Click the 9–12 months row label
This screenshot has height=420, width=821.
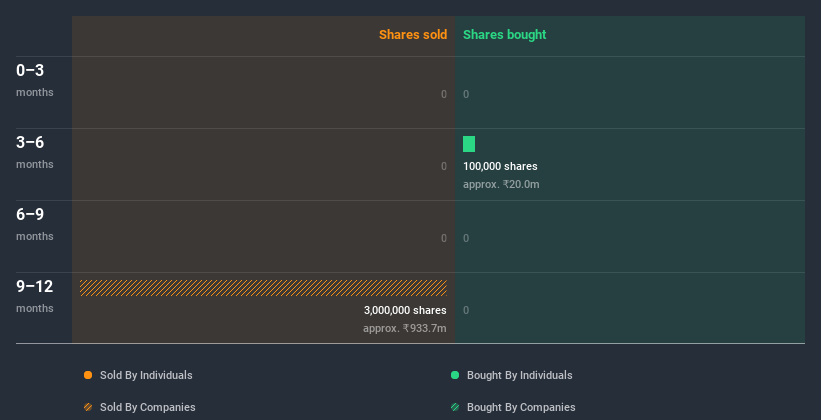(x=35, y=296)
